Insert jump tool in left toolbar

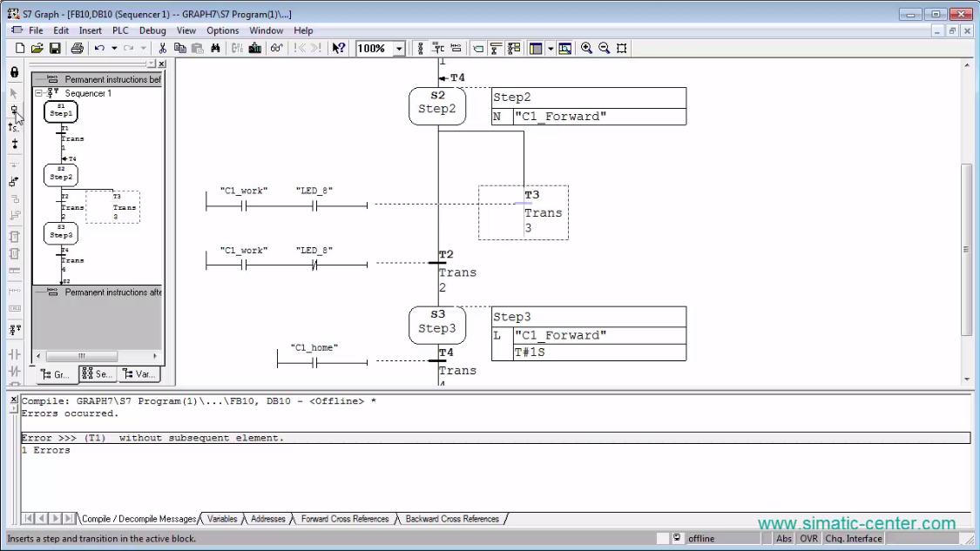click(15, 127)
